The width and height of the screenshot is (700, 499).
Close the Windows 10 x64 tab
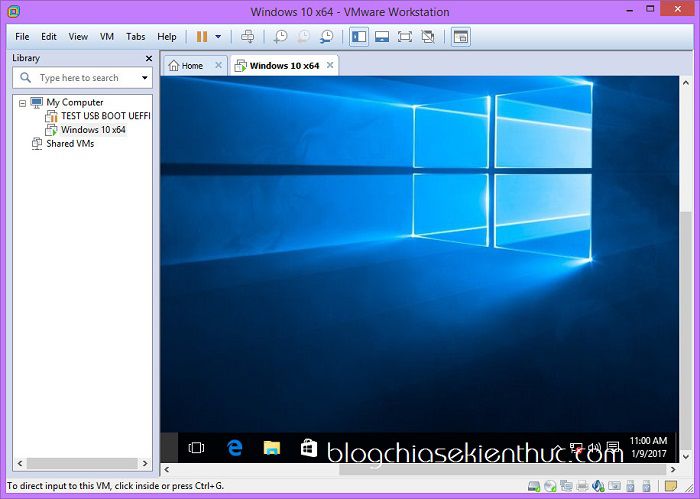(330, 65)
